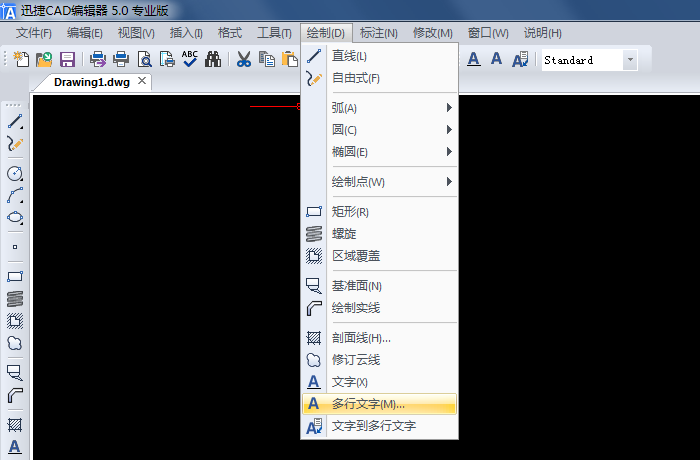Click the print-to-file icon beside Save
This screenshot has width=700, height=460.
(x=98, y=59)
